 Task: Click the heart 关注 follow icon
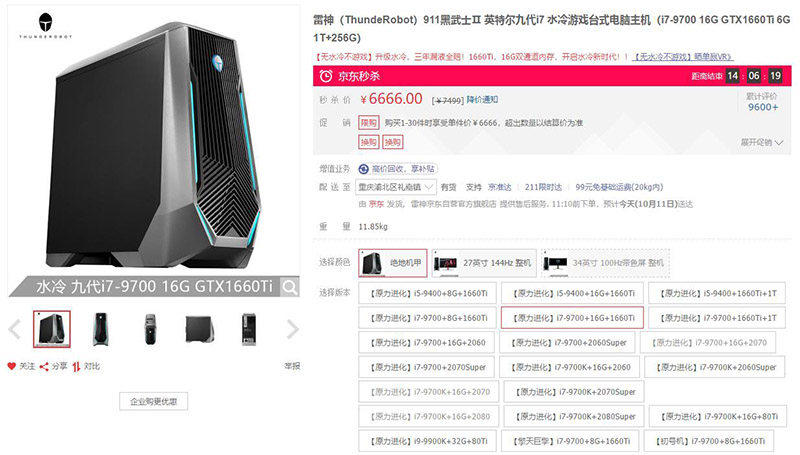click(x=11, y=366)
